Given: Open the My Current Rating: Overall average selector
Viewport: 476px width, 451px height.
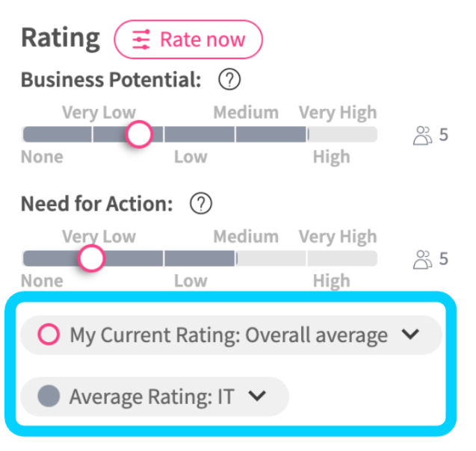Looking at the screenshot, I should 229,335.
